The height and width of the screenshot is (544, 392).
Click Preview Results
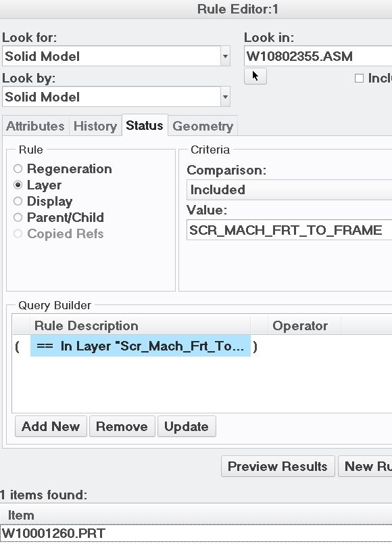pos(278,466)
